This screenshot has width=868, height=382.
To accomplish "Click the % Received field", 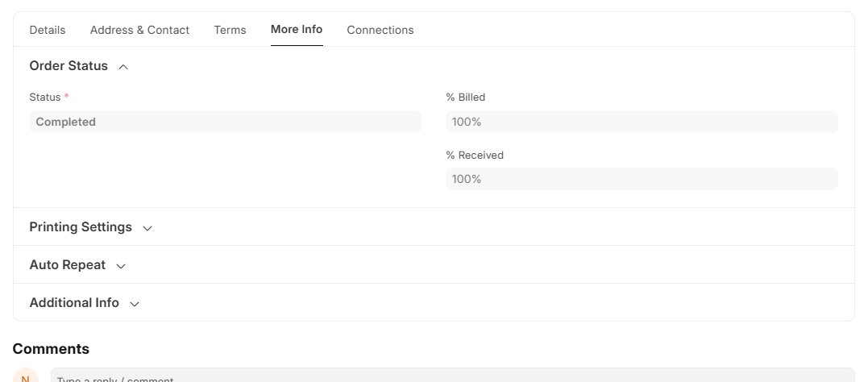I will 642,179.
